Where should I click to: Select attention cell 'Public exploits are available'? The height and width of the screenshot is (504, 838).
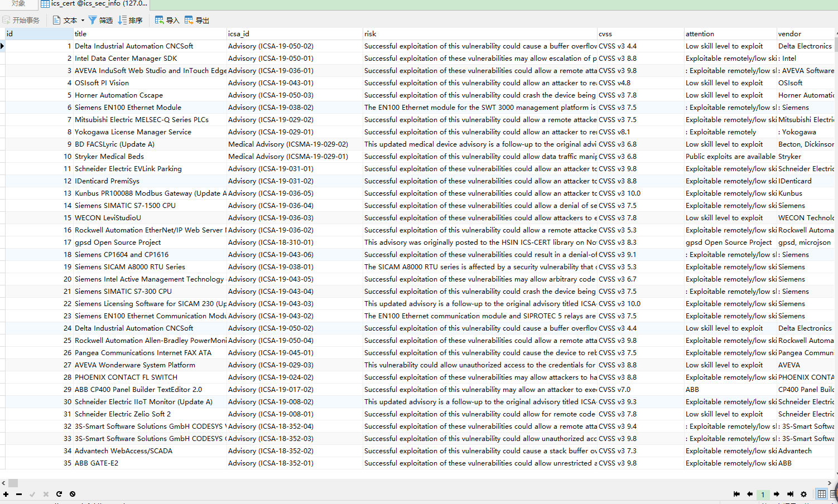730,157
